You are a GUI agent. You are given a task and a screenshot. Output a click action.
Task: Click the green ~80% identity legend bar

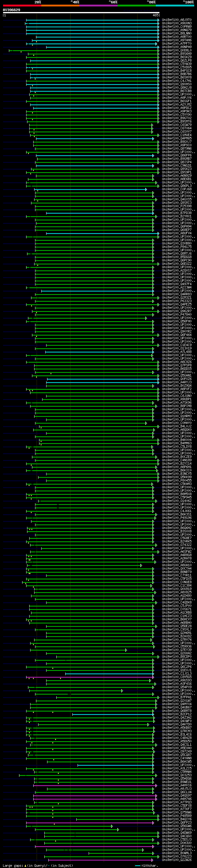(137, 6)
